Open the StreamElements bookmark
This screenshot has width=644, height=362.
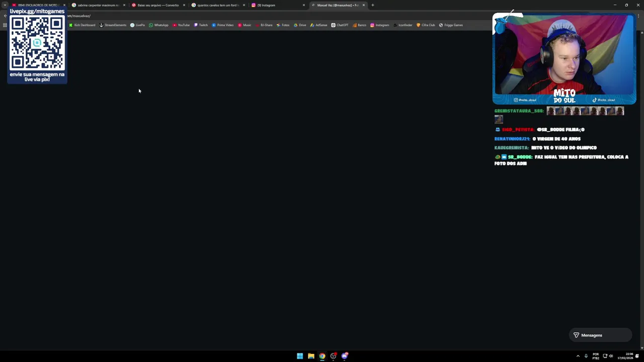pyautogui.click(x=113, y=25)
